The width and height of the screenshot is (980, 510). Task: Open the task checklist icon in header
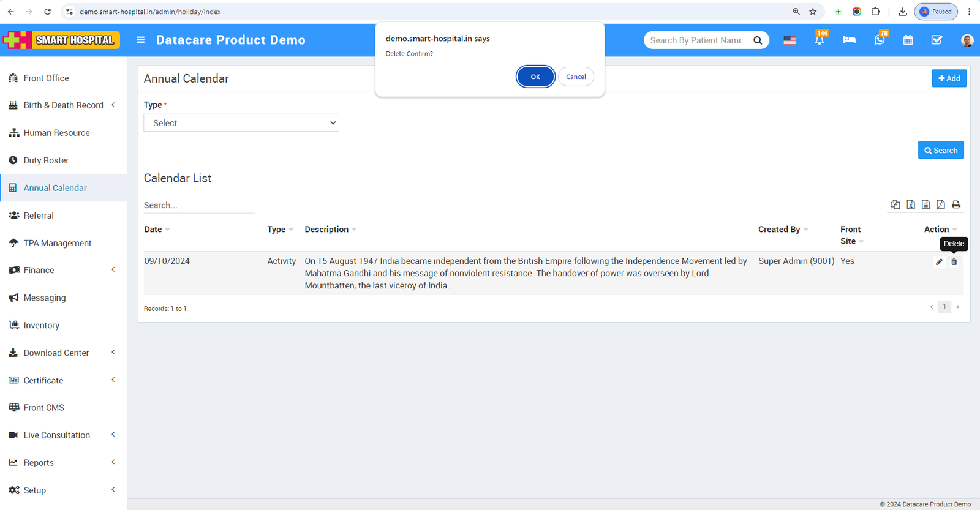(x=937, y=40)
